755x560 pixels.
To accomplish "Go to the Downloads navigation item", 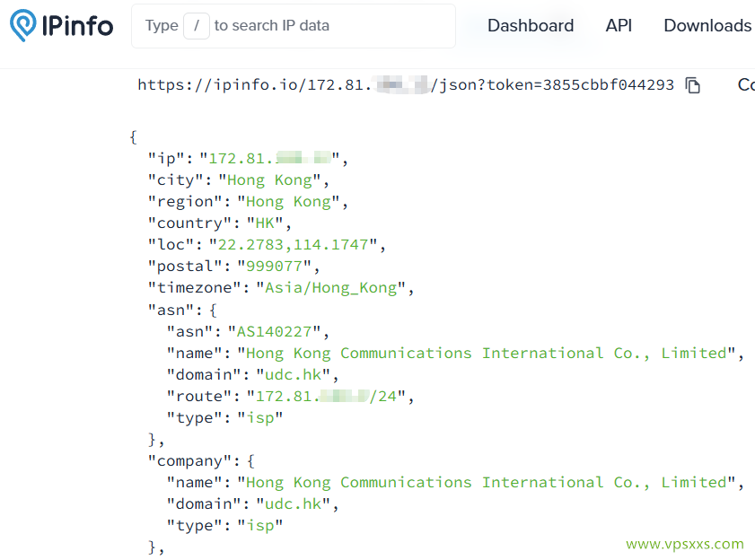I will coord(707,26).
